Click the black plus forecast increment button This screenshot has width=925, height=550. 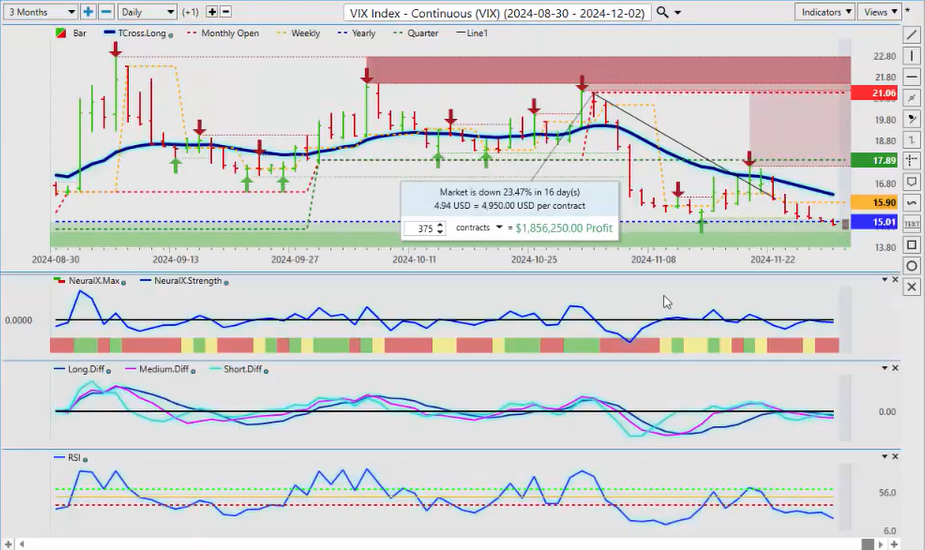pos(212,12)
